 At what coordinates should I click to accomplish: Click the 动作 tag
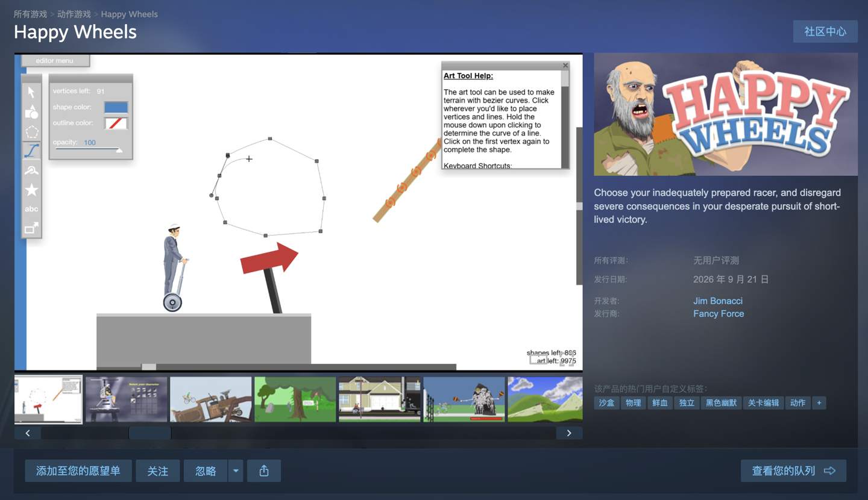[x=797, y=403]
